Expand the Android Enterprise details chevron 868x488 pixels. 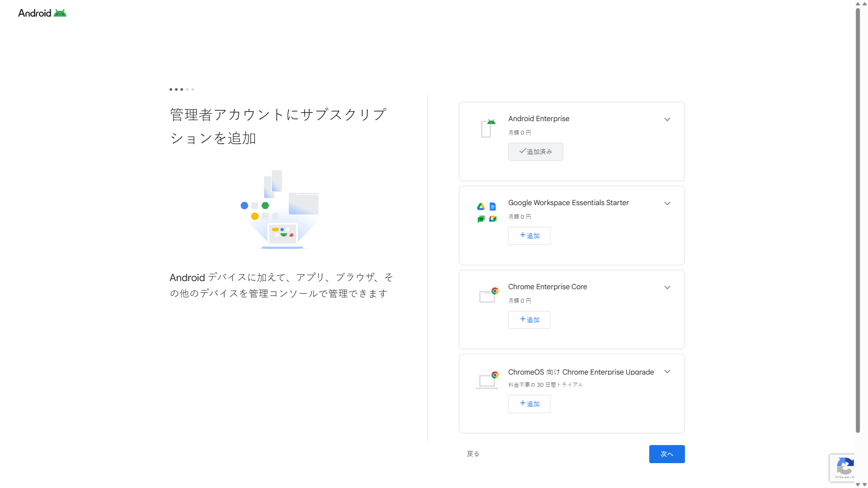pos(667,119)
